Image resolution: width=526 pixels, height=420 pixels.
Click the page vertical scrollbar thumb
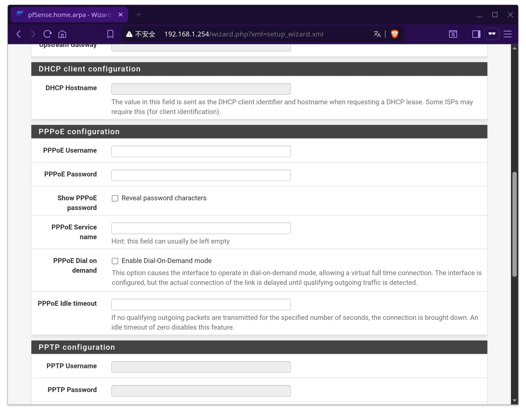(x=515, y=224)
